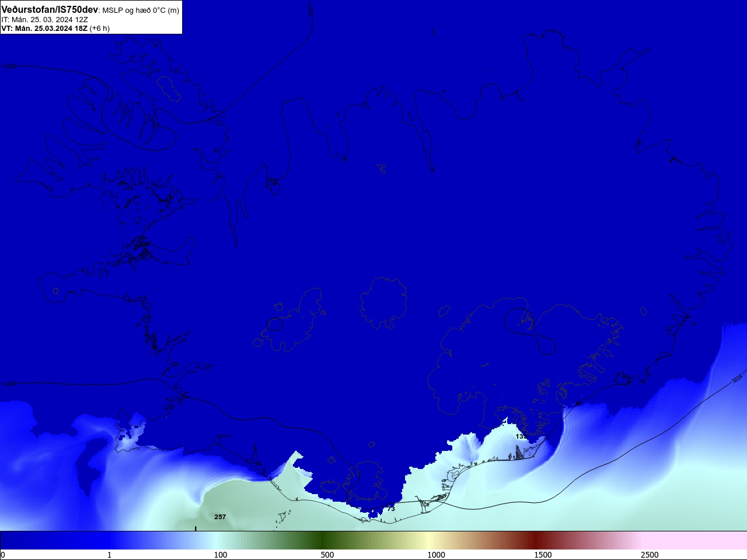Click the Veðurstofan/IS750dev title text
This screenshot has width=747, height=560.
pos(50,9)
